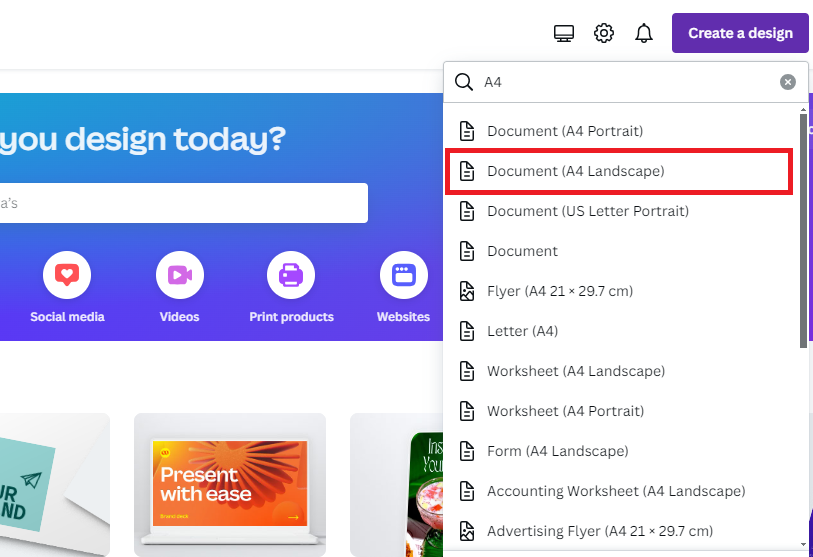Click the Websites label
This screenshot has width=813, height=557.
point(403,316)
